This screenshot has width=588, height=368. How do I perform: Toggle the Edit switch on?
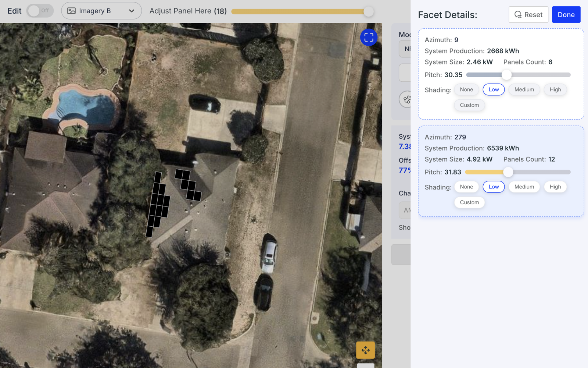coord(40,11)
